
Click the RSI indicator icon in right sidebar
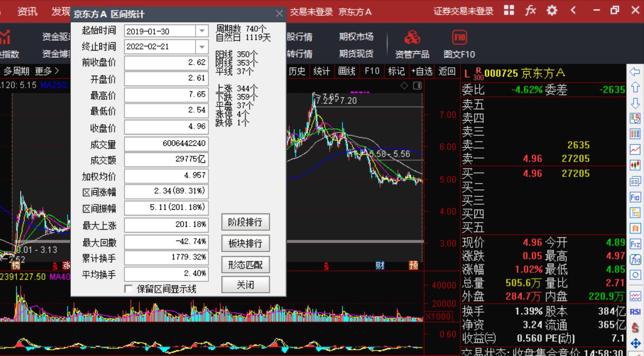(635, 311)
